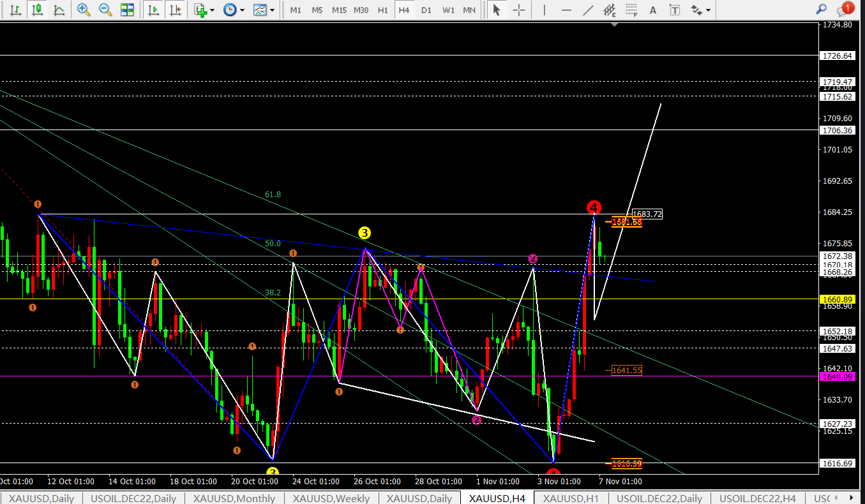Pick the draw vertical line tool

point(544,10)
